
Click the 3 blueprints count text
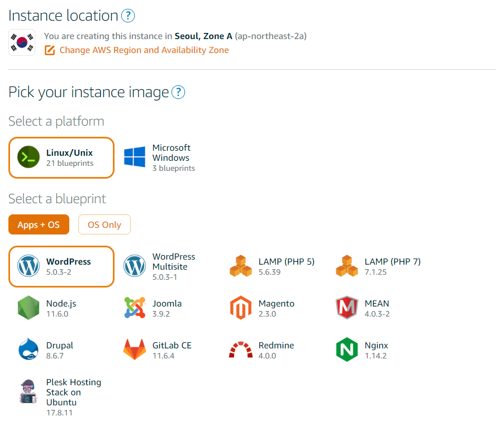click(x=174, y=169)
